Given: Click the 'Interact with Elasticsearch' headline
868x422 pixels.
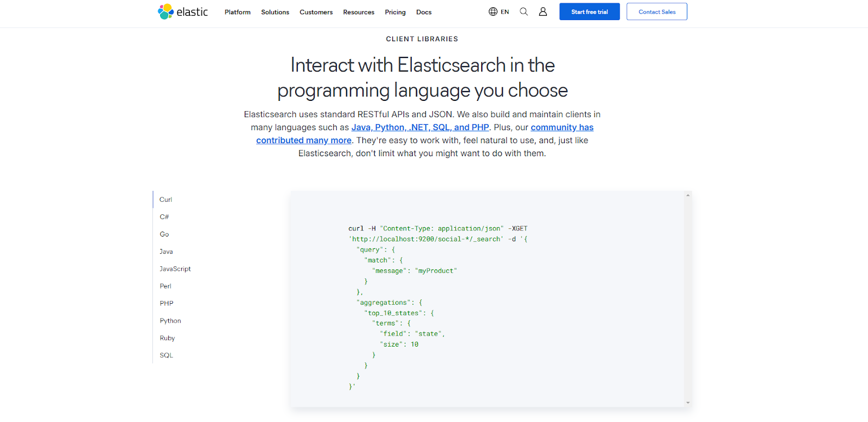Looking at the screenshot, I should (422, 78).
